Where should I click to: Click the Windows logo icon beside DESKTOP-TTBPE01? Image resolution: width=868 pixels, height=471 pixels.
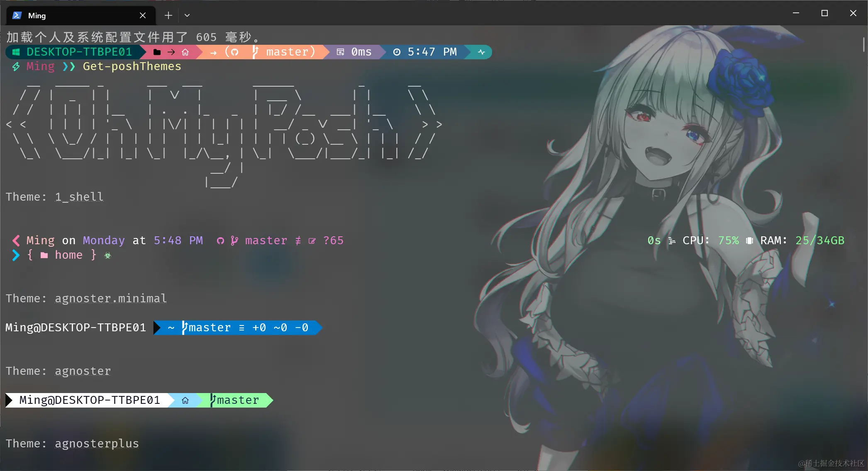(15, 52)
